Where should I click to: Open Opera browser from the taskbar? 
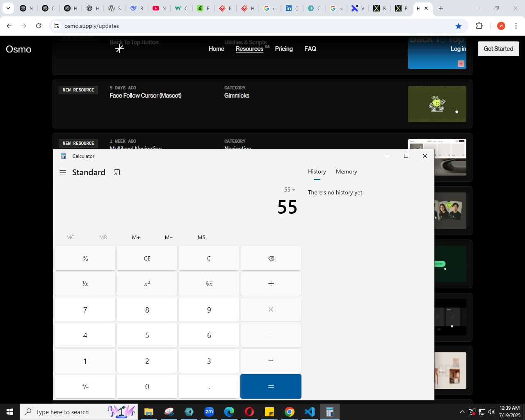pyautogui.click(x=249, y=412)
